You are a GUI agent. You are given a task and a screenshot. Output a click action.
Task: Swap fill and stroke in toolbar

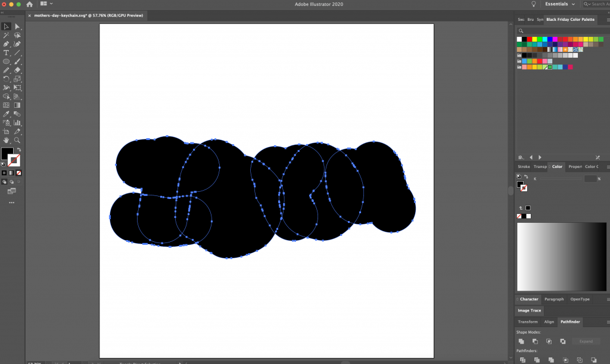18,150
